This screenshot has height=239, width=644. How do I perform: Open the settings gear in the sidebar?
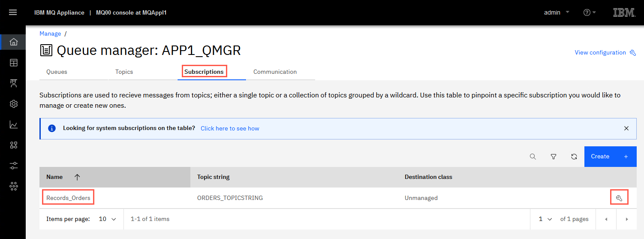[x=14, y=104]
